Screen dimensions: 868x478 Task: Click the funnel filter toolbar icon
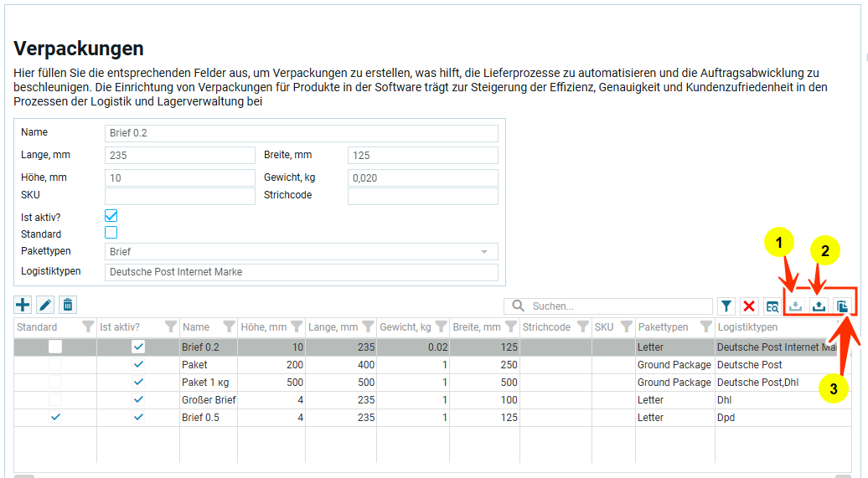[x=726, y=306]
